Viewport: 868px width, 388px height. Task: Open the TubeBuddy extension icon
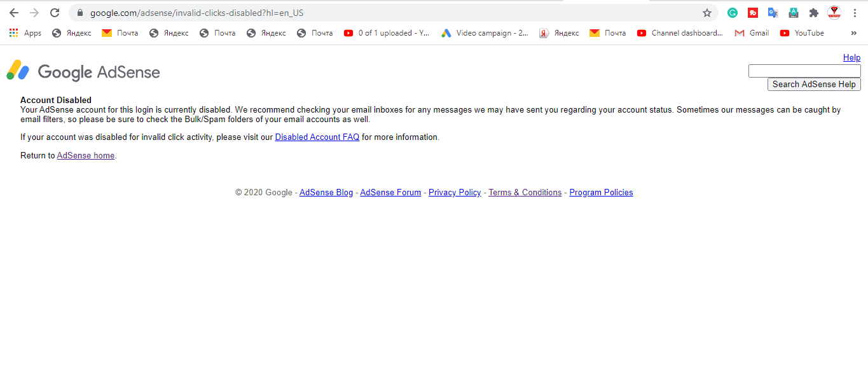[753, 13]
